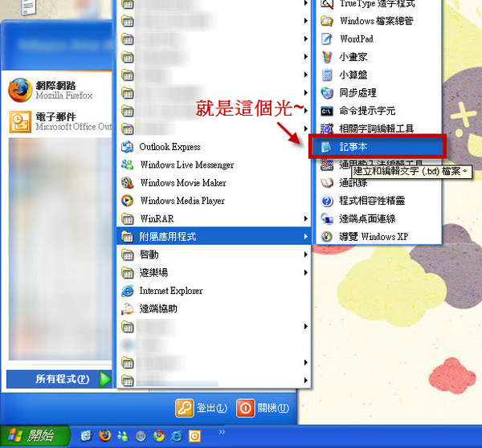Click the 關機 shut down button
Image resolution: width=482 pixels, height=448 pixels.
pos(263,408)
